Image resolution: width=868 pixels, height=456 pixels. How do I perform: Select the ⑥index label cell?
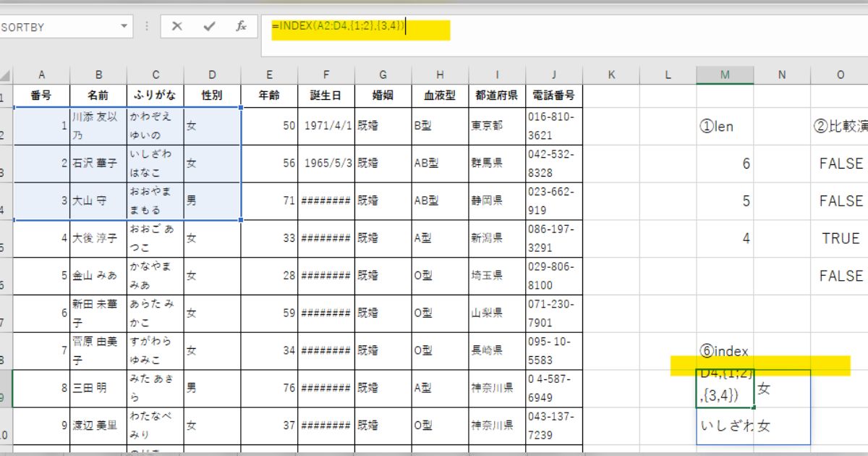(x=725, y=351)
